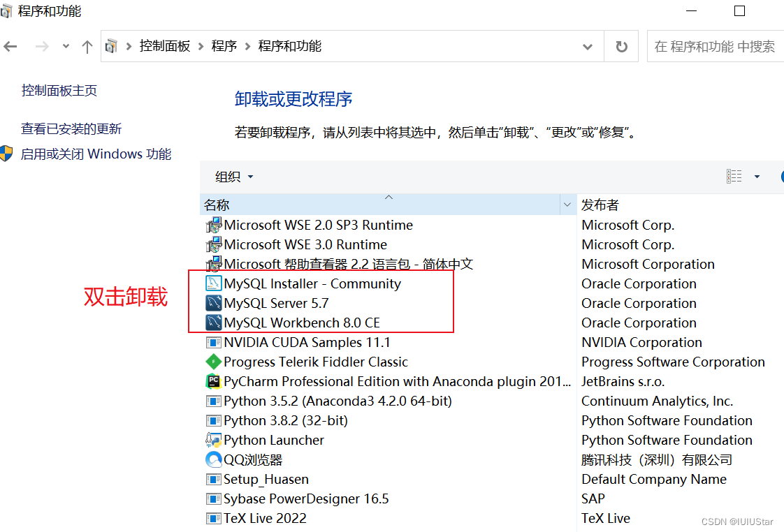This screenshot has width=784, height=532.
Task: Click 腾讯科技（深圳）有限公司 publisher cell
Action: coord(657,459)
